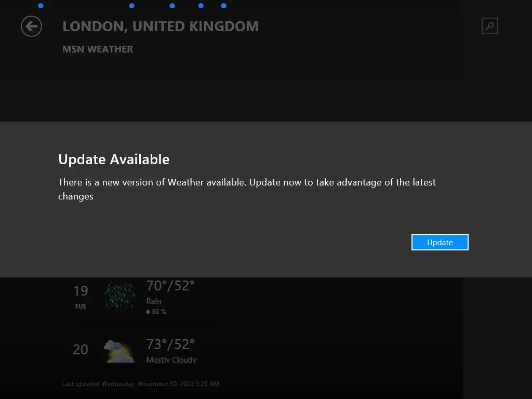Click the Rain condition label
The height and width of the screenshot is (399, 532).
(x=154, y=301)
